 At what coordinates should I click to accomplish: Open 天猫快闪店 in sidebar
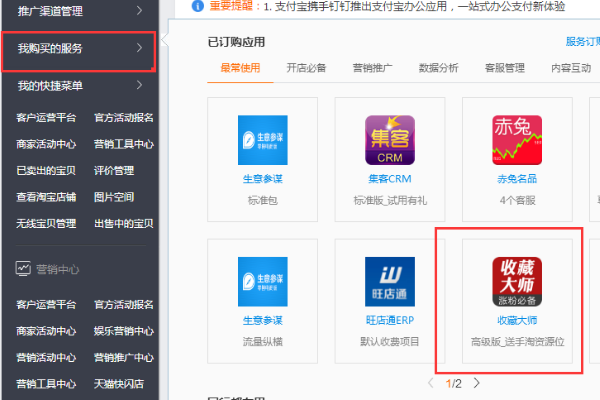pyautogui.click(x=119, y=384)
